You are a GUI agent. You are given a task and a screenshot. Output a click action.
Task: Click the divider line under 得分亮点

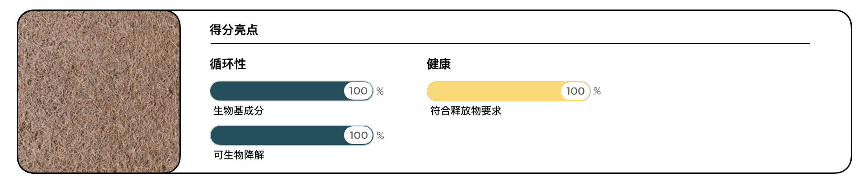510,44
